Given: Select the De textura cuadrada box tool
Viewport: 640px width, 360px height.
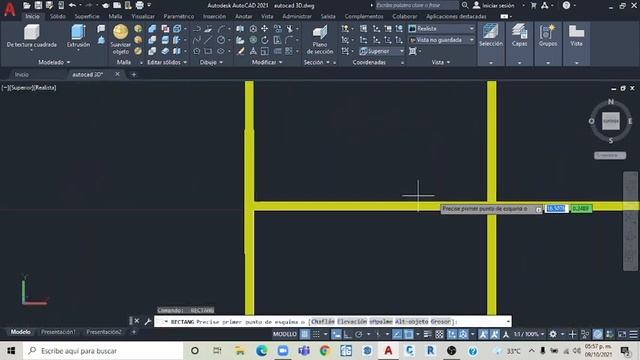Looking at the screenshot, I should [x=31, y=37].
